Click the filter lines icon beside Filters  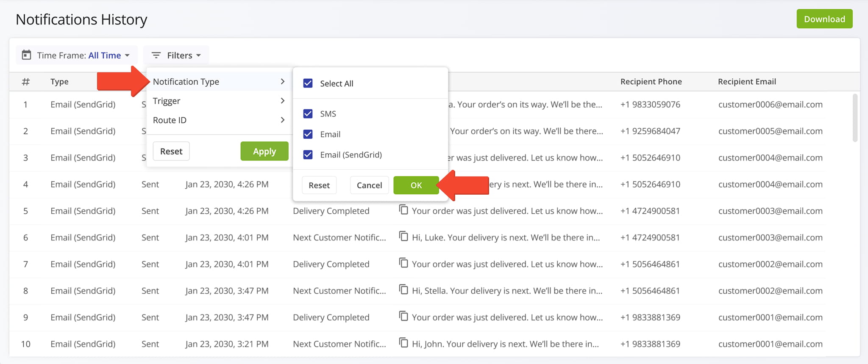(x=156, y=55)
